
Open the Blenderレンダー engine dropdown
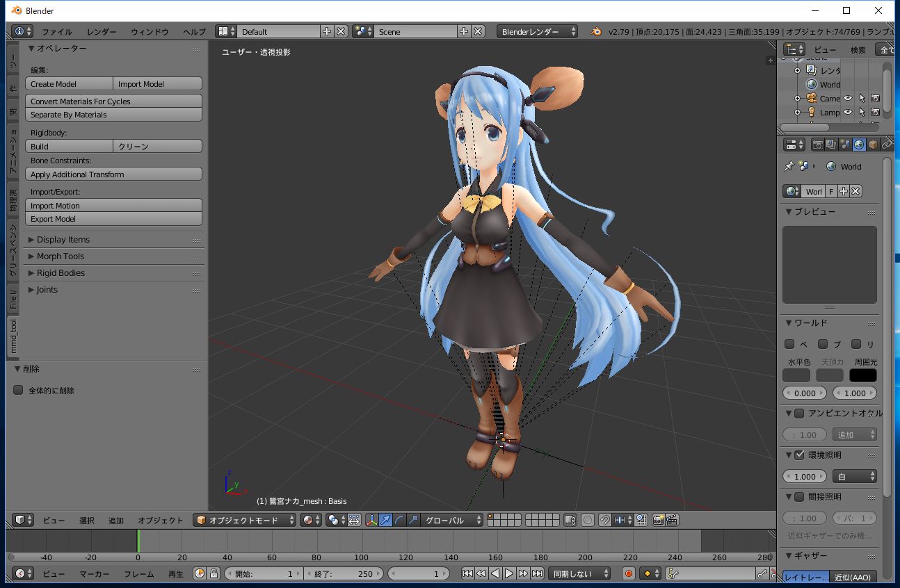(x=537, y=31)
